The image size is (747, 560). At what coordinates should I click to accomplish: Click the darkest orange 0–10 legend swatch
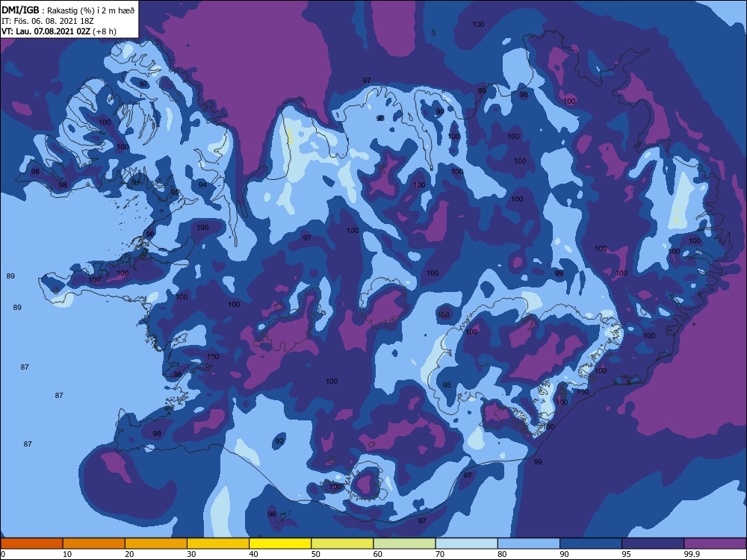click(31, 544)
